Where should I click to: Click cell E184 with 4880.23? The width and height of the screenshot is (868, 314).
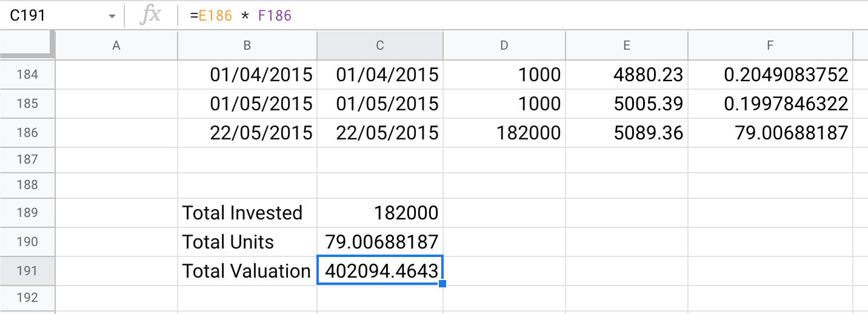coord(627,75)
